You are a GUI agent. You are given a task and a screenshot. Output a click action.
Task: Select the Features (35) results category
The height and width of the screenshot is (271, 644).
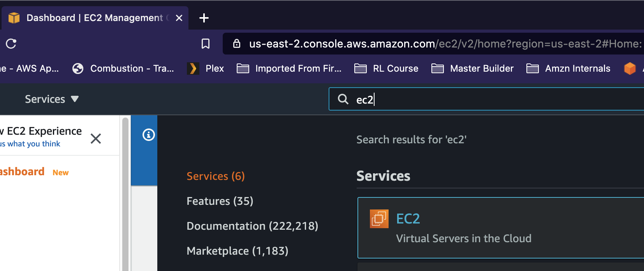[220, 201]
